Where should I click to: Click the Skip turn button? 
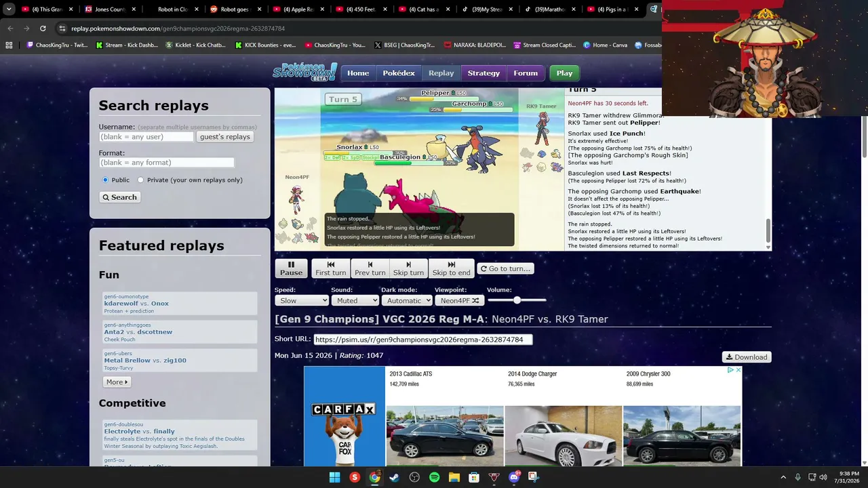(x=408, y=268)
